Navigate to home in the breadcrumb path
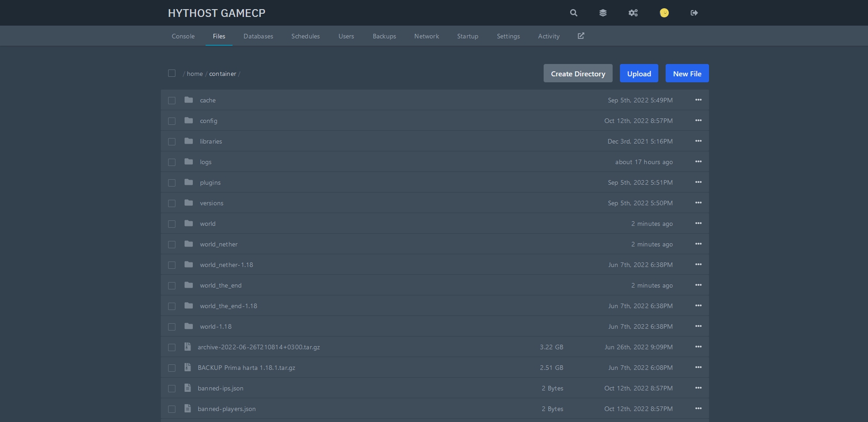This screenshot has height=422, width=868. pos(195,74)
